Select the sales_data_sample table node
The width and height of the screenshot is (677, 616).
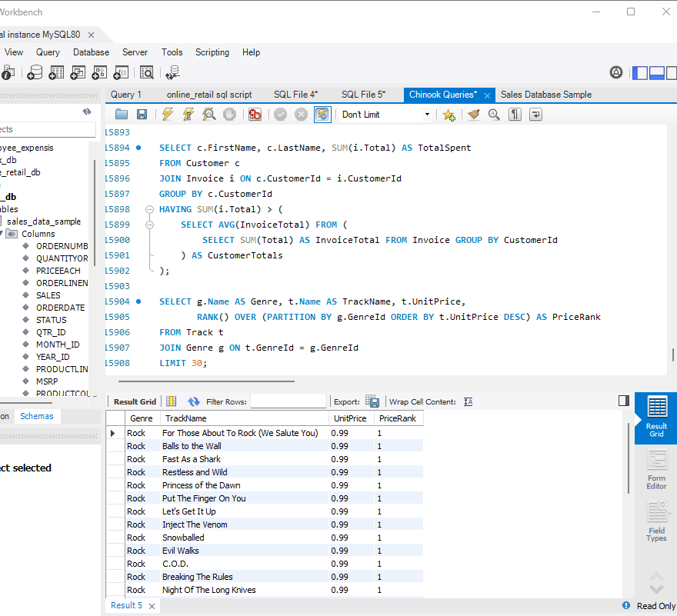(44, 221)
